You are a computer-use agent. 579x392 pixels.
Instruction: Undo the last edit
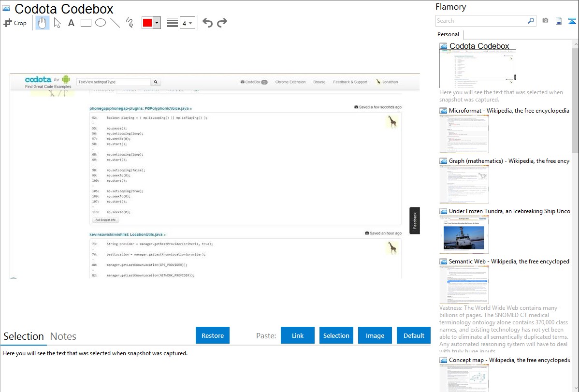click(x=207, y=23)
